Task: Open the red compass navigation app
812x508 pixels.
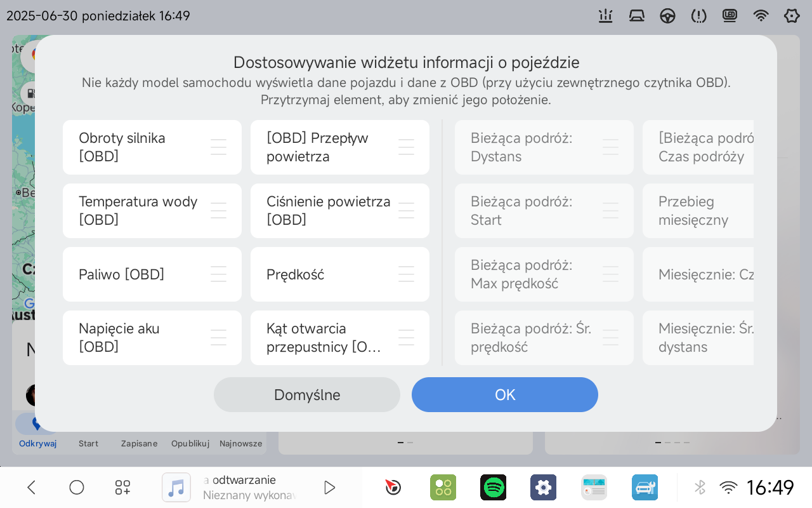Action: click(393, 488)
